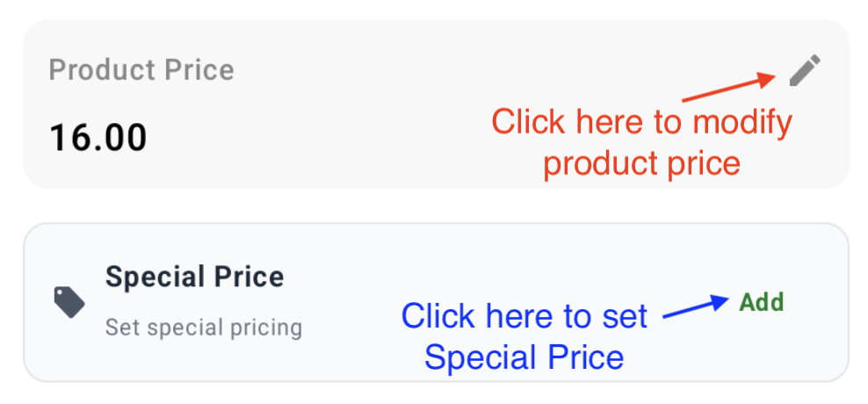Click the pencil edit icon for Product Price
This screenshot has width=868, height=404.
tap(805, 70)
